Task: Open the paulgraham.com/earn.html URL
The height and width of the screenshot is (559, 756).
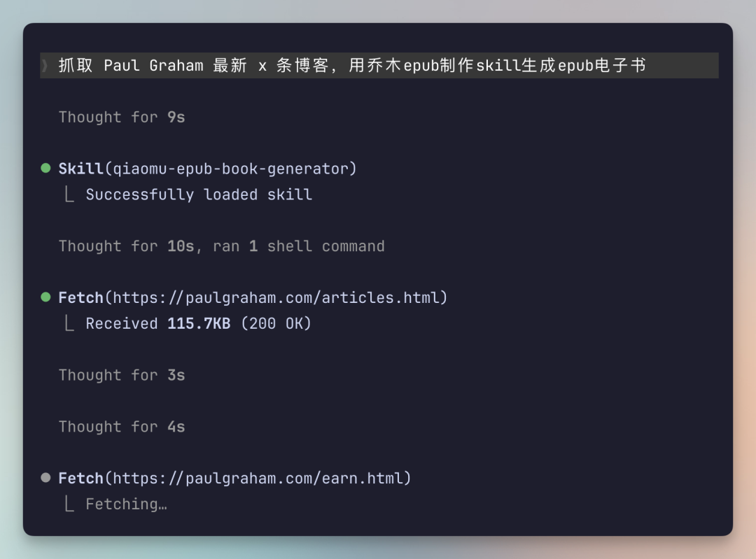Action: click(x=258, y=478)
